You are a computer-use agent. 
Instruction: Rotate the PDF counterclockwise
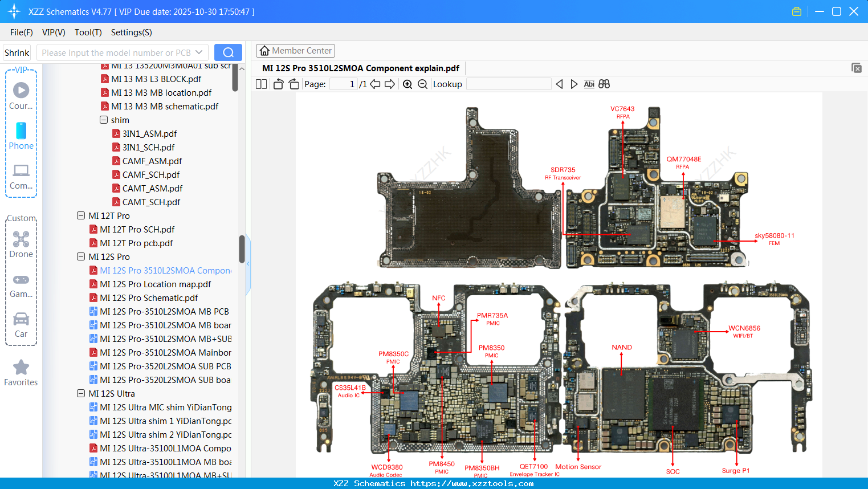[x=278, y=84]
